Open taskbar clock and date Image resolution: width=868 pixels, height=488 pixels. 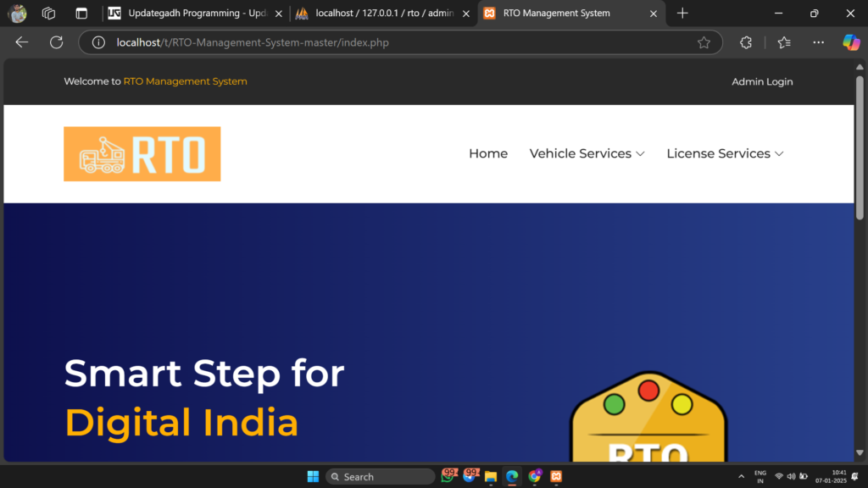831,477
